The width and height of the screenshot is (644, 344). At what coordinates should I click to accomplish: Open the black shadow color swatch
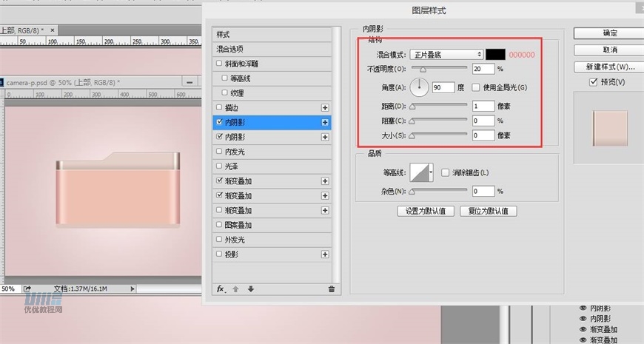[x=495, y=55]
